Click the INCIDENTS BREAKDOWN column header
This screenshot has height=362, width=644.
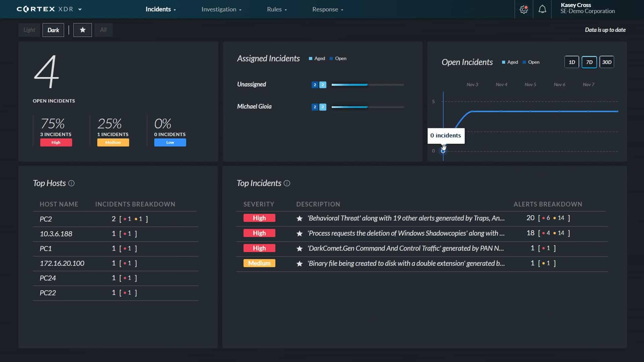pos(135,204)
